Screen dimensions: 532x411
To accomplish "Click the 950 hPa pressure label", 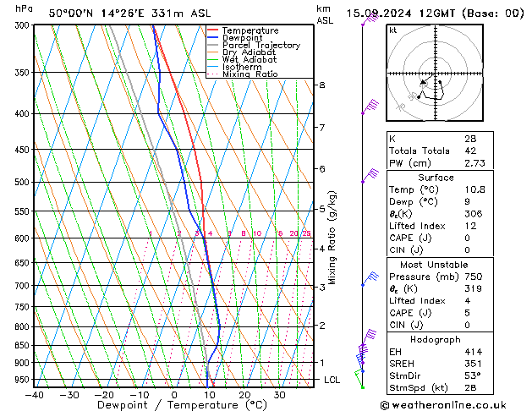I will pyautogui.click(x=24, y=380).
